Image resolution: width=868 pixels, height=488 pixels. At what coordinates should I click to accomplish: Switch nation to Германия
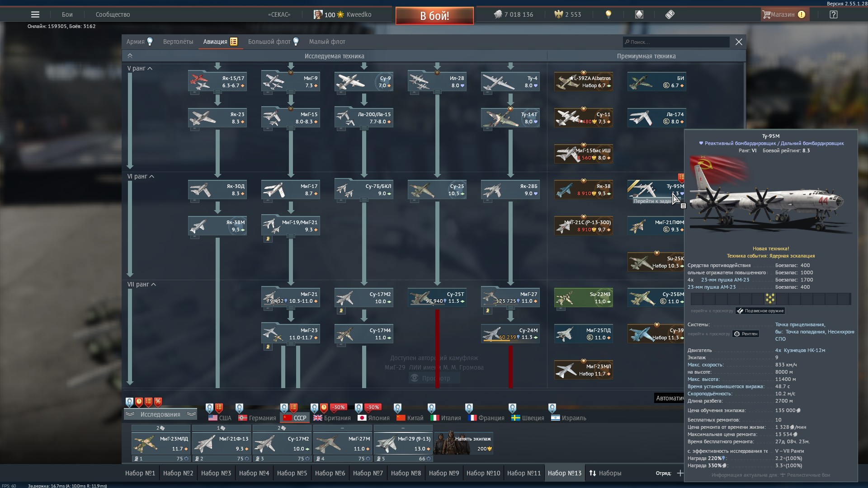click(x=257, y=418)
